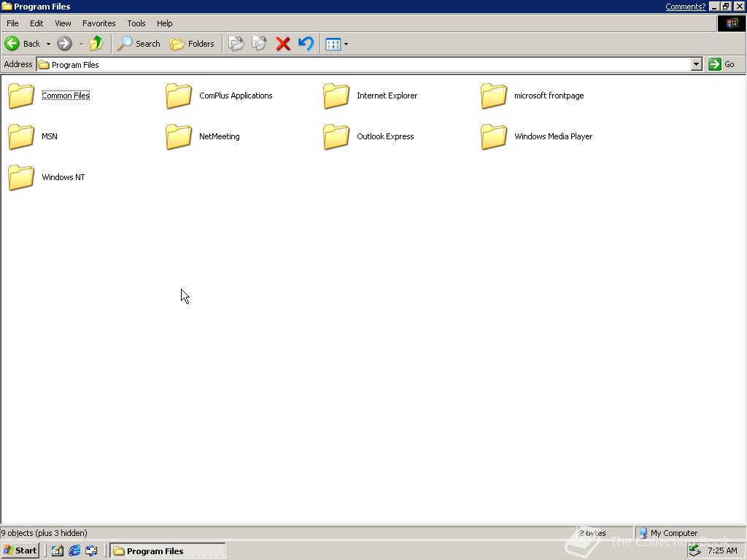The image size is (747, 560).
Task: Click the Move To toolbar icon
Action: [236, 44]
